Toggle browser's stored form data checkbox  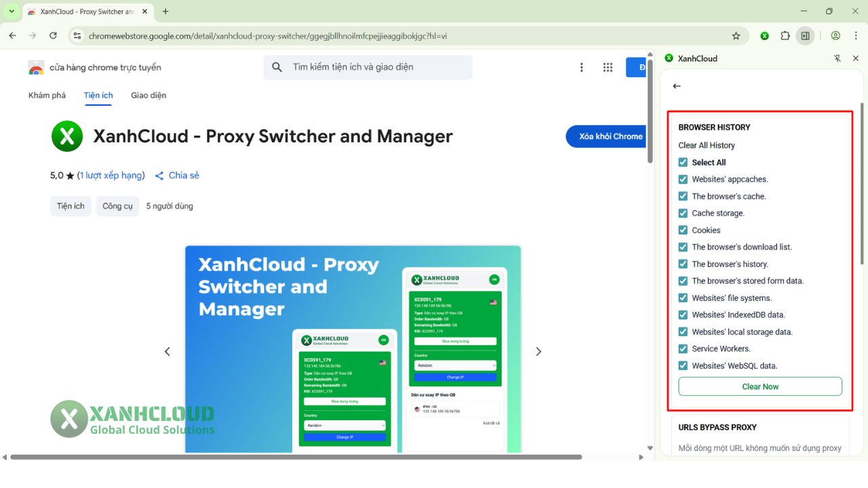coord(683,281)
